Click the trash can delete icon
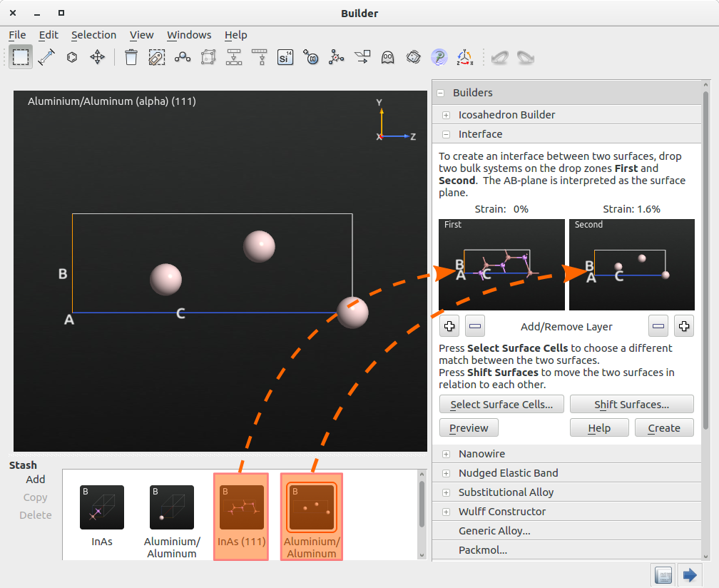Image resolution: width=719 pixels, height=588 pixels. coord(131,57)
